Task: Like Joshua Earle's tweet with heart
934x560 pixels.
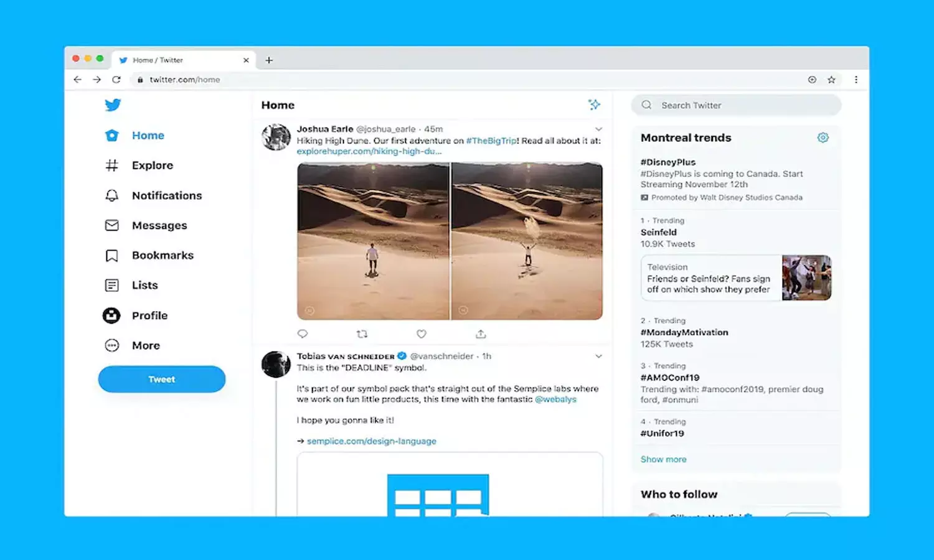Action: [422, 334]
